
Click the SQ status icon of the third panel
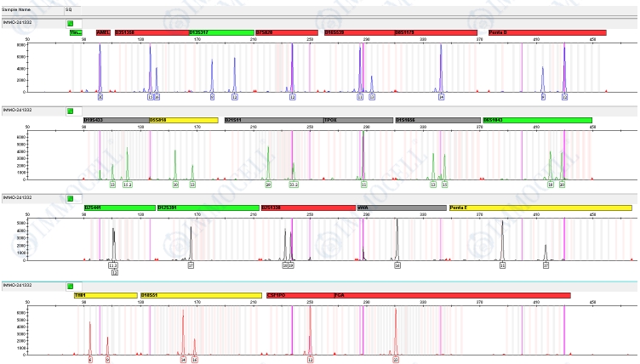[x=70, y=199]
